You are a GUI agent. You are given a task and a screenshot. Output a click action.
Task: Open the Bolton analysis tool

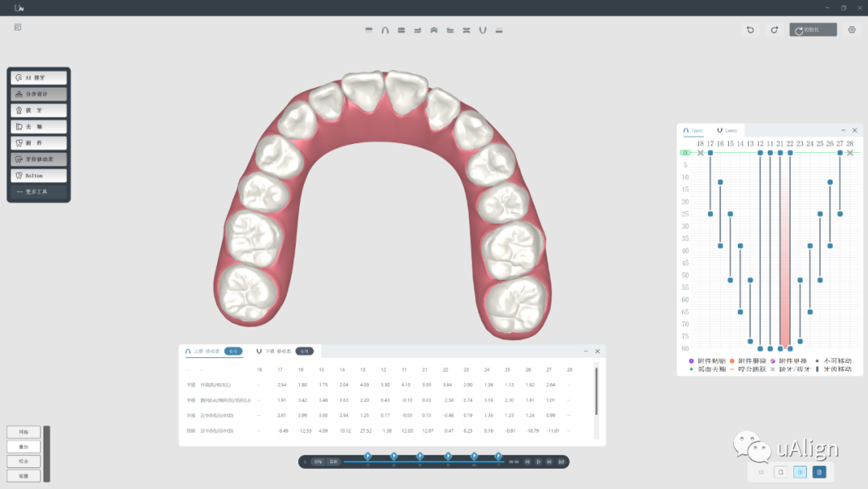click(x=39, y=175)
